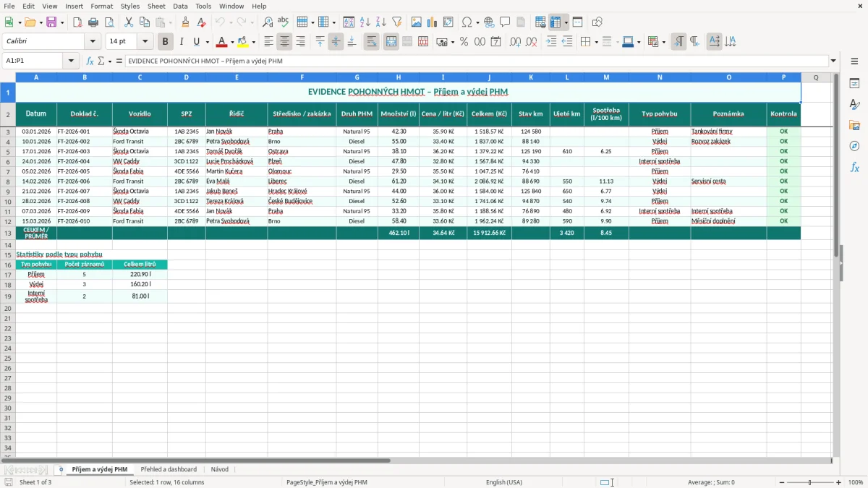This screenshot has height=488, width=868.
Task: Run the Spelling check icon
Action: tap(284, 22)
